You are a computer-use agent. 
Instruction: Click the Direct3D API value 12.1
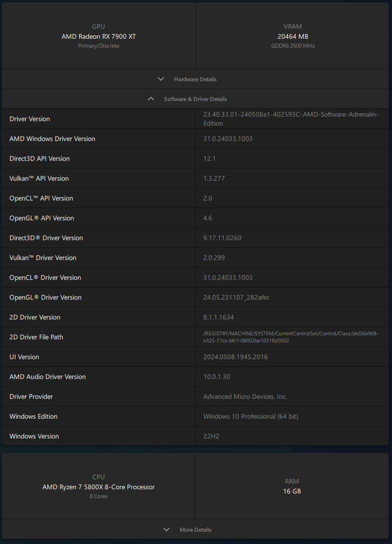point(209,158)
